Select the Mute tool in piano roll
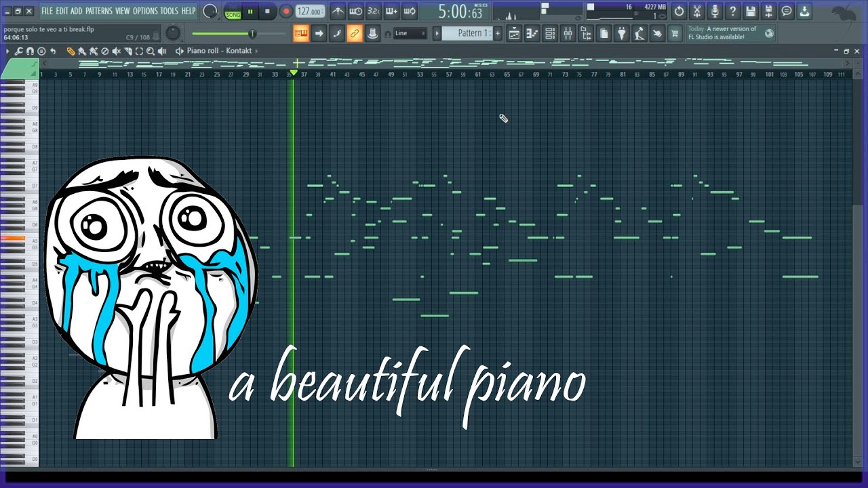868x488 pixels. point(117,51)
